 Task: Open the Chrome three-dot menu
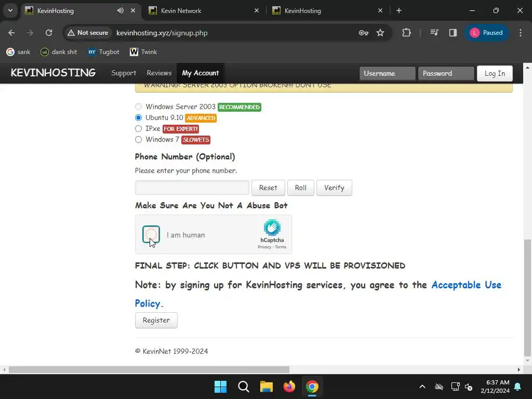point(521,33)
